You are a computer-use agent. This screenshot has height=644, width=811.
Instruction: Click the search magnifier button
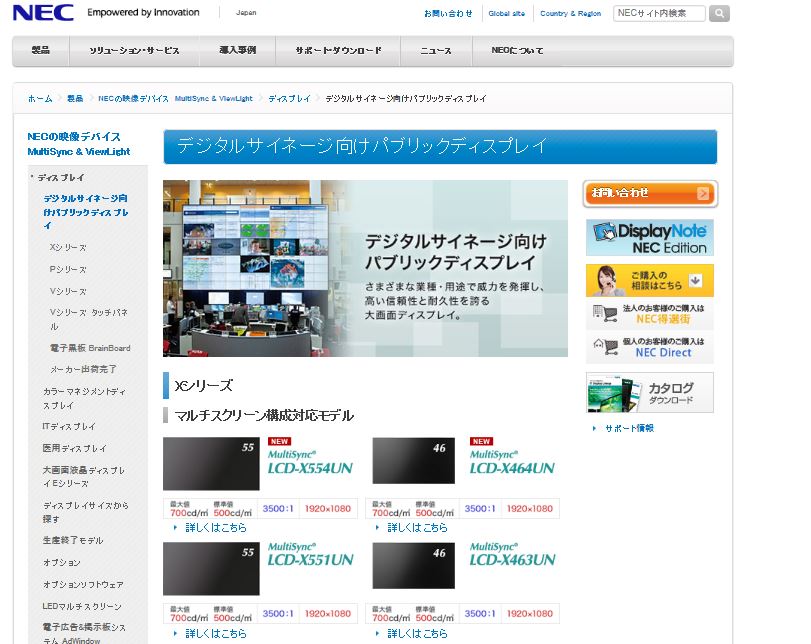pyautogui.click(x=719, y=13)
